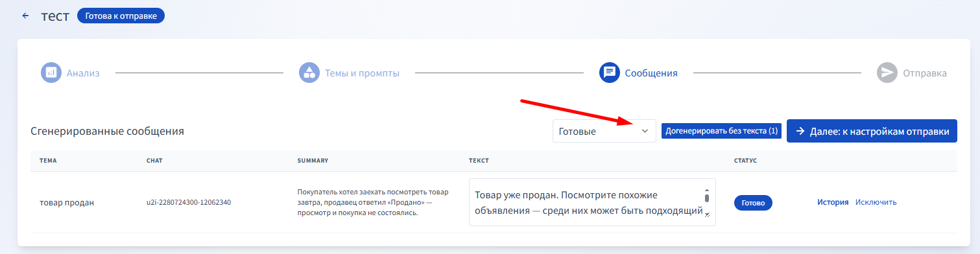Switch to the Отправка step
The height and width of the screenshot is (254, 980).
click(x=924, y=73)
